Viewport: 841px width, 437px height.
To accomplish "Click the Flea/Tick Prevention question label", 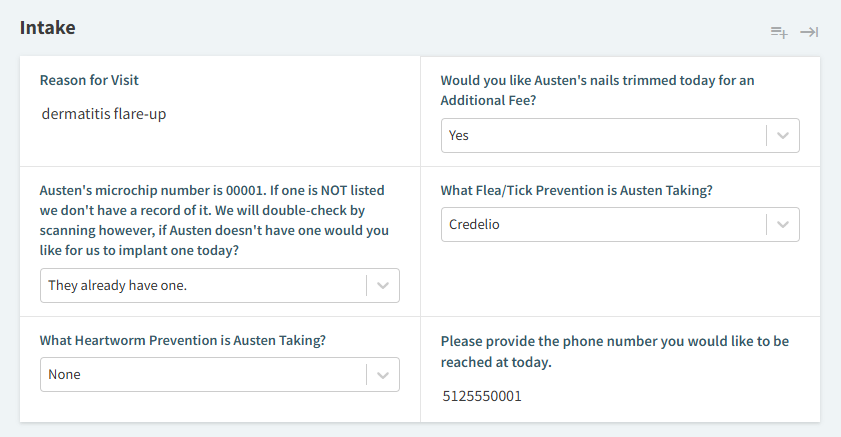I will (x=577, y=191).
